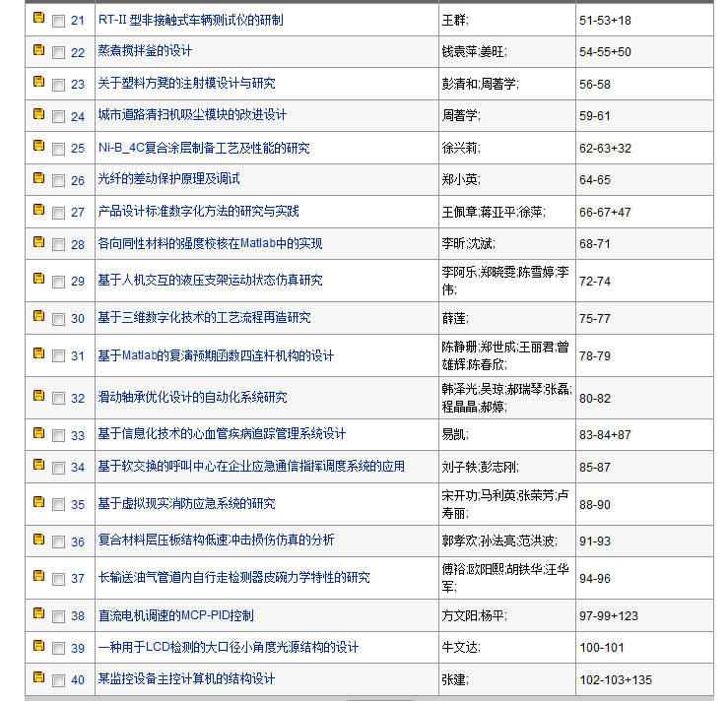This screenshot has width=728, height=701.
Task: Click the save icon for row 31
Action: click(39, 353)
